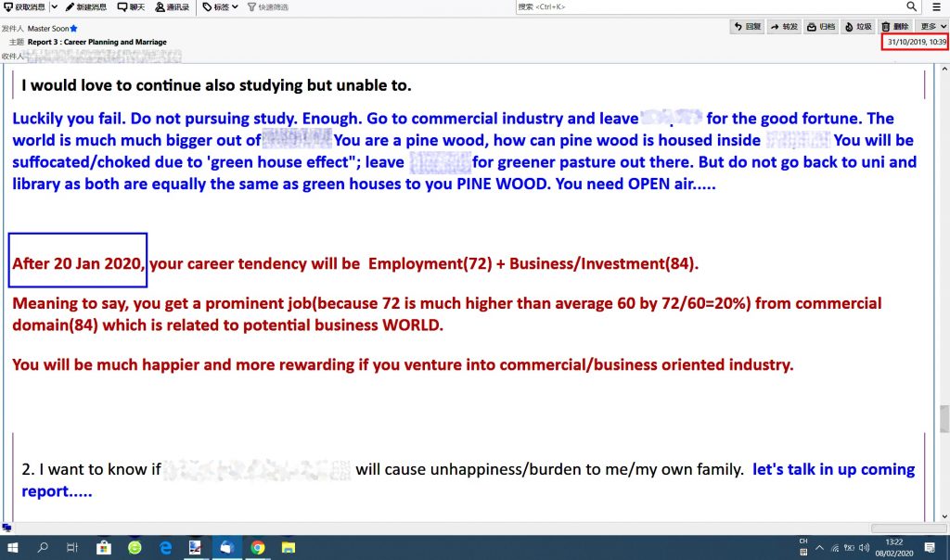Click the 快速筛选 quick filter toggle
The height and width of the screenshot is (560, 950).
click(267, 6)
